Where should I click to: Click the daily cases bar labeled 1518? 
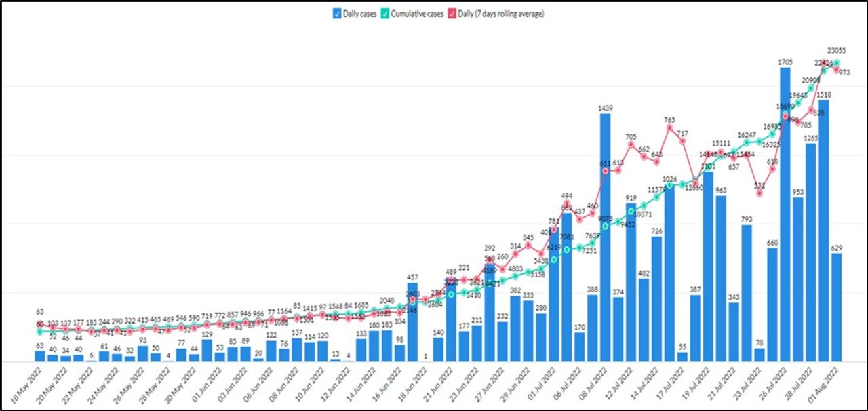pos(824,231)
